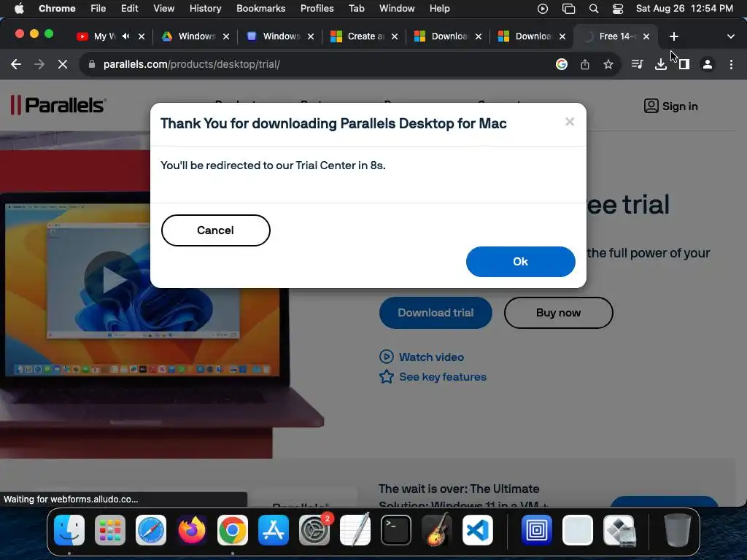Close the 'Create a' Microsoft tab
This screenshot has width=747, height=560.
(395, 36)
